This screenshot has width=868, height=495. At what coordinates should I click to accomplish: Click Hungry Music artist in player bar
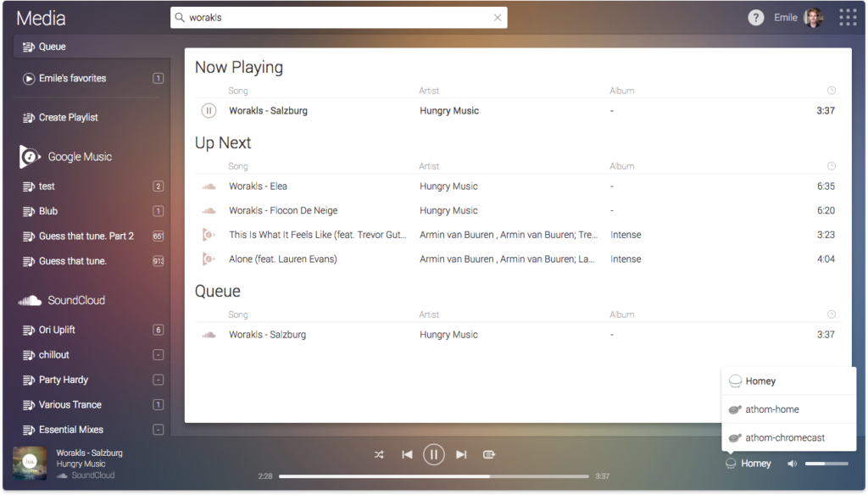(81, 464)
